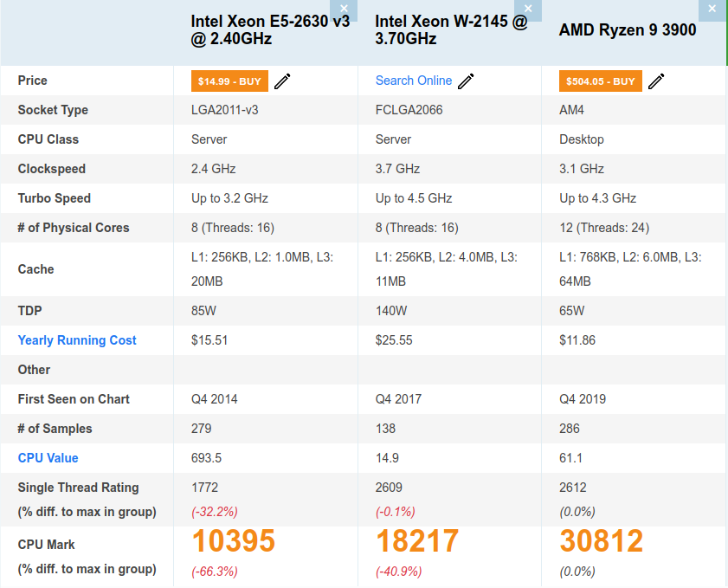Screen dimensions: 728x588
Task: Click socket value AM4
Action: click(x=571, y=110)
